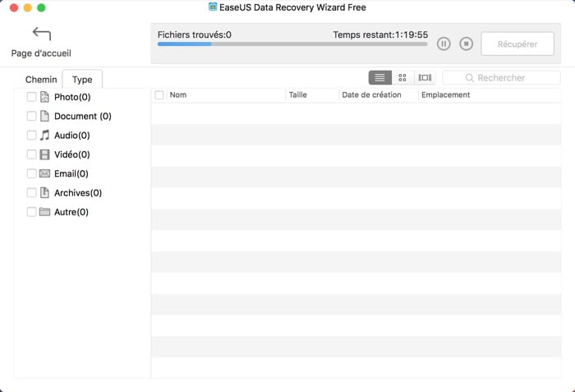Click the Autre folder icon
The width and height of the screenshot is (575, 392).
pyautogui.click(x=44, y=212)
